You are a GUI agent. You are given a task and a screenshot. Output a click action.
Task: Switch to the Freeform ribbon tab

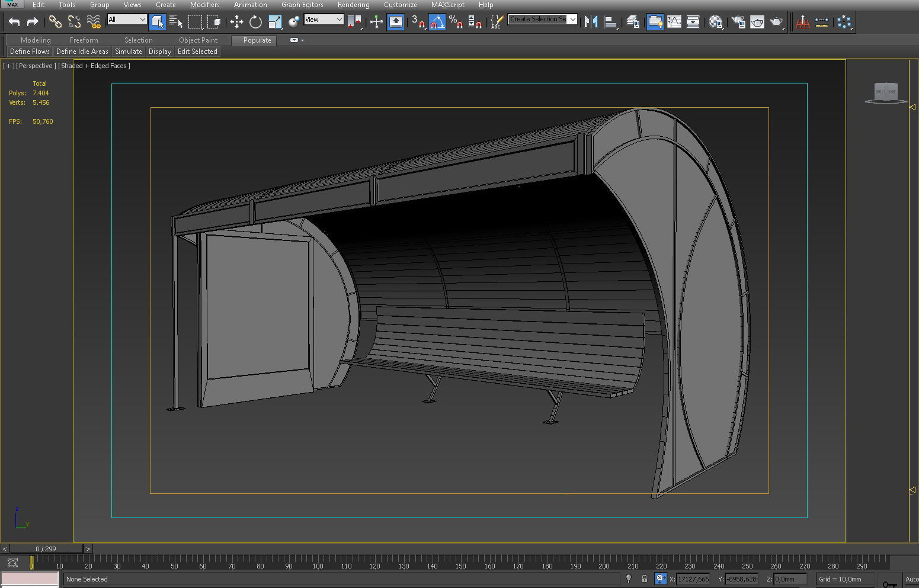[84, 40]
